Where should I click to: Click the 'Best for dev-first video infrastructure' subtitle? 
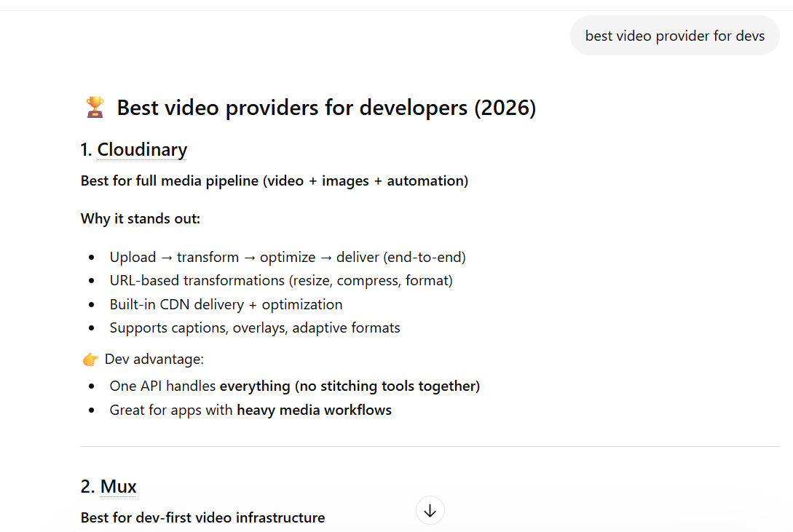click(202, 517)
